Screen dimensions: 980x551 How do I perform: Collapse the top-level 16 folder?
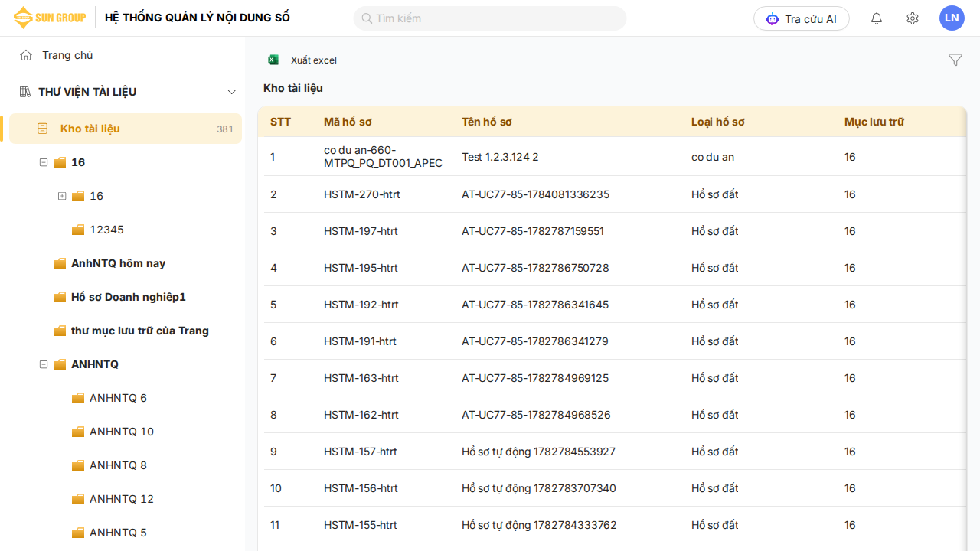pos(44,162)
